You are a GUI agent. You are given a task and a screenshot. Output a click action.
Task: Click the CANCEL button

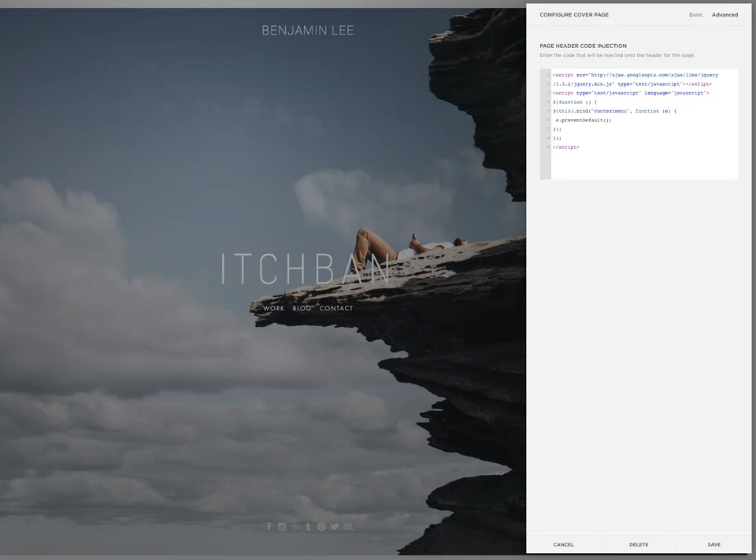tap(564, 544)
